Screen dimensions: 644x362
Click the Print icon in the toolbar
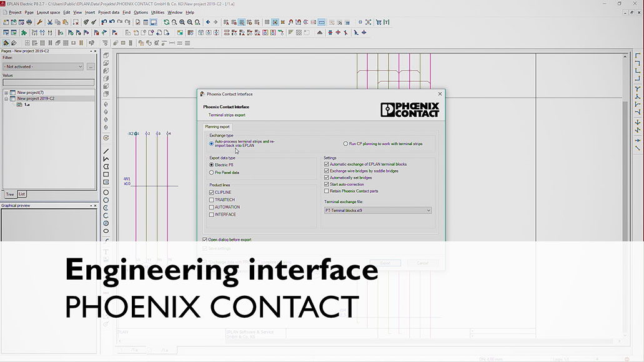29,22
